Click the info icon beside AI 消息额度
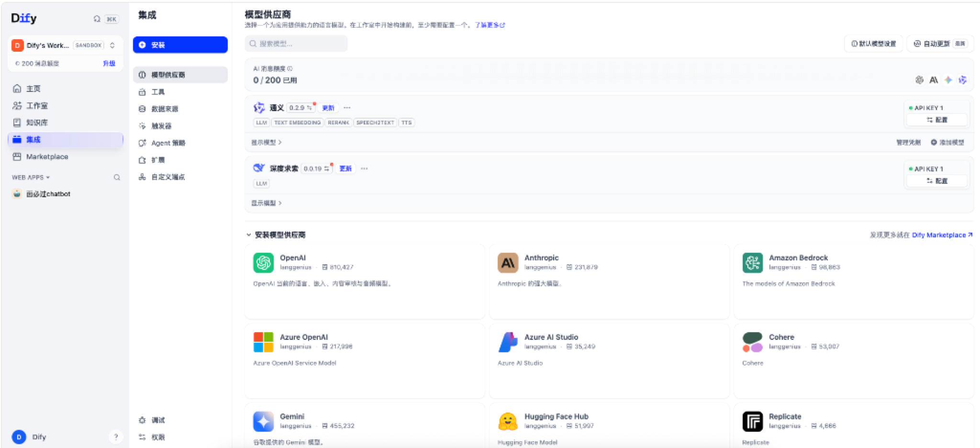The width and height of the screenshot is (980, 448). 290,68
